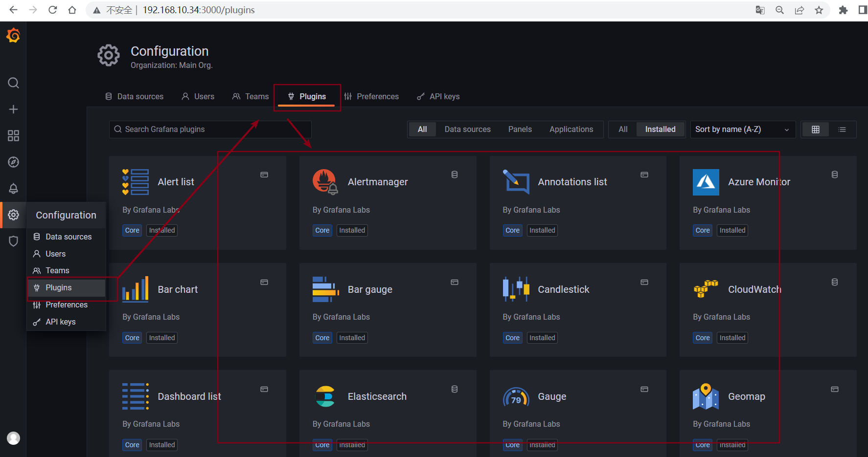Open the Users tab
868x457 pixels.
click(x=198, y=96)
